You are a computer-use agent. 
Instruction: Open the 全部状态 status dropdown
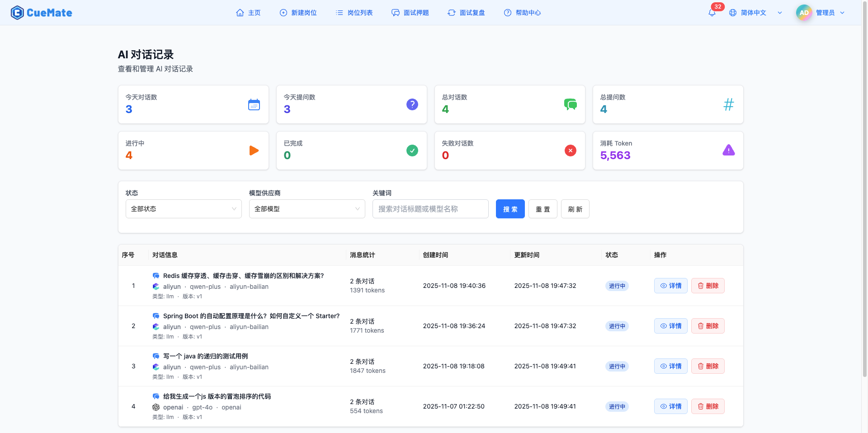coord(183,209)
